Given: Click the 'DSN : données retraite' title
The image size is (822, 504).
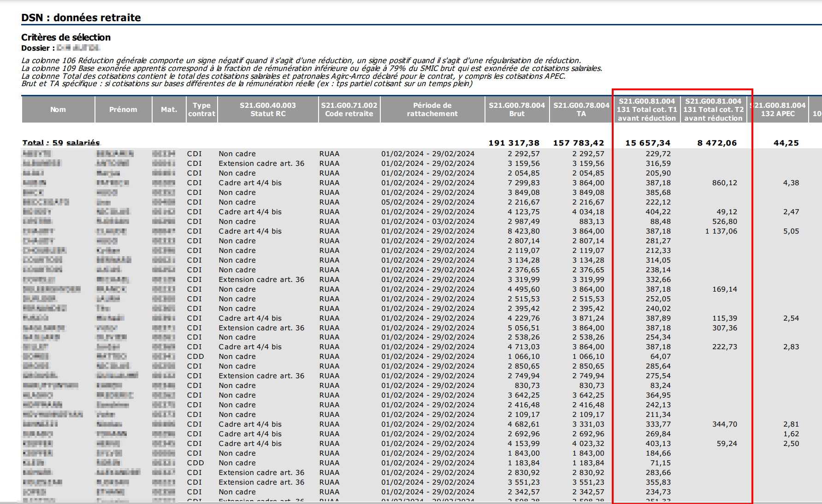Looking at the screenshot, I should click(x=81, y=18).
